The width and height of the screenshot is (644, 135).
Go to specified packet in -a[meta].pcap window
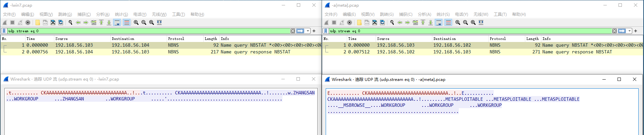(415, 22)
